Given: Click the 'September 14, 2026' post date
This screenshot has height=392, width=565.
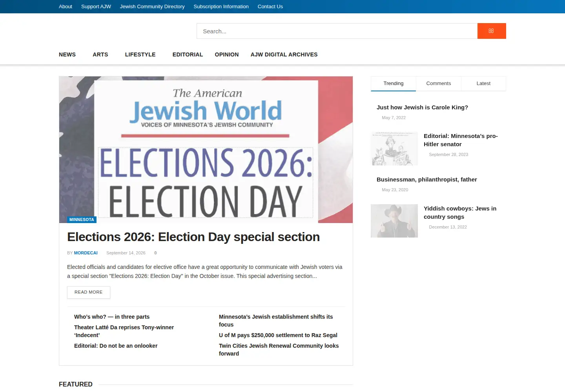Looking at the screenshot, I should (126, 253).
